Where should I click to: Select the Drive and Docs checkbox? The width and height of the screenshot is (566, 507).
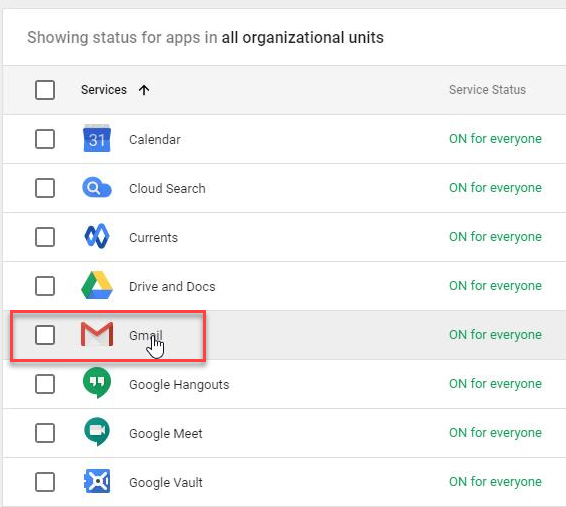45,286
